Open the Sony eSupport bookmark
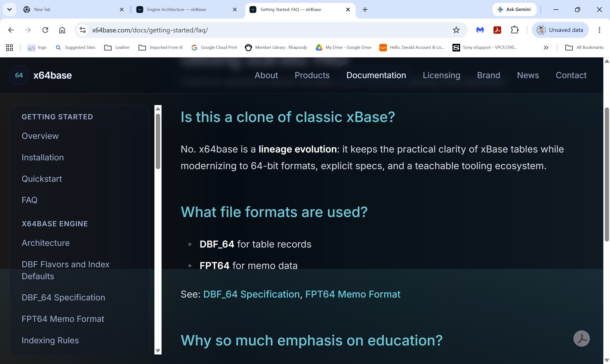610x364 pixels. pyautogui.click(x=485, y=47)
